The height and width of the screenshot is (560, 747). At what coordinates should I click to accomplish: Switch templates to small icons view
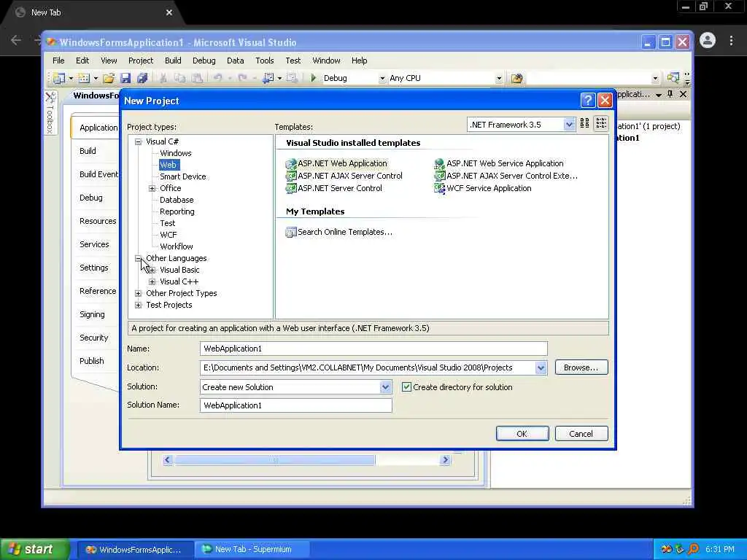[601, 123]
